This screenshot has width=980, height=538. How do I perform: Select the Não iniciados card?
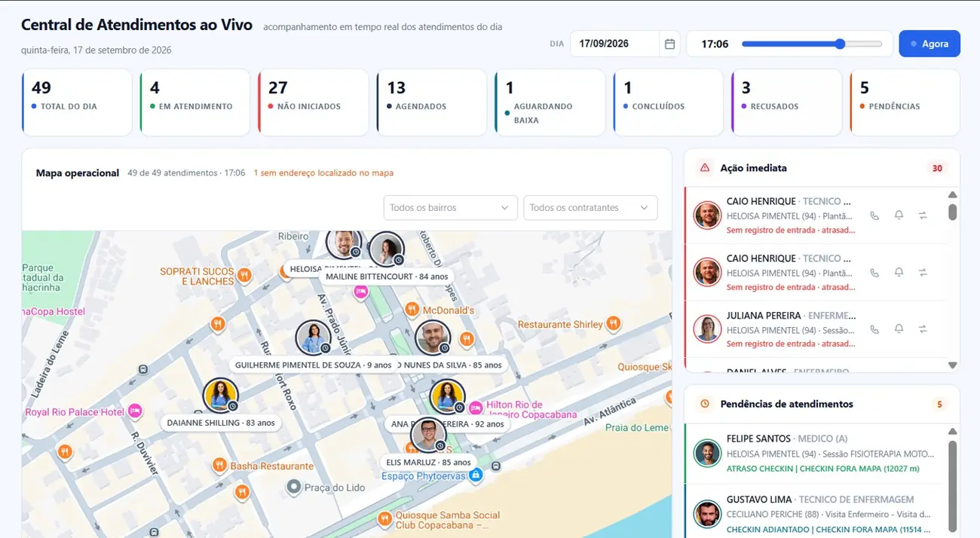tap(314, 102)
